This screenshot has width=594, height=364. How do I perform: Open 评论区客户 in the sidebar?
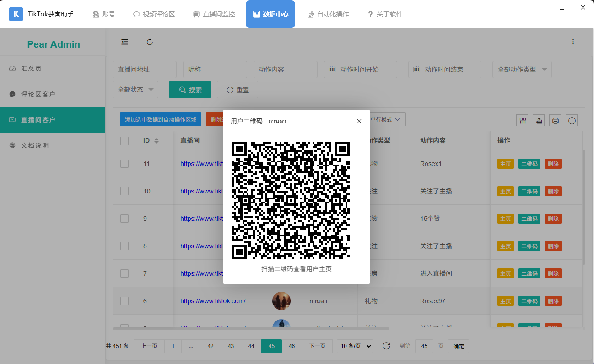[x=53, y=94]
